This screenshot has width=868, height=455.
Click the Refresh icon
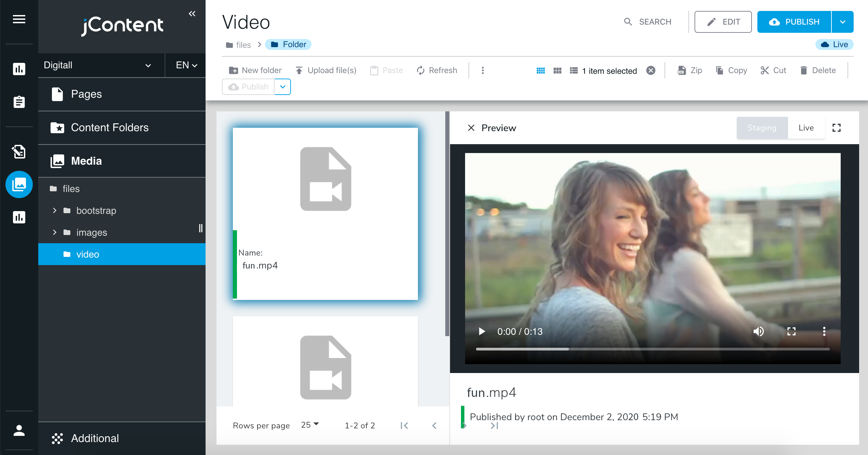[x=421, y=70]
